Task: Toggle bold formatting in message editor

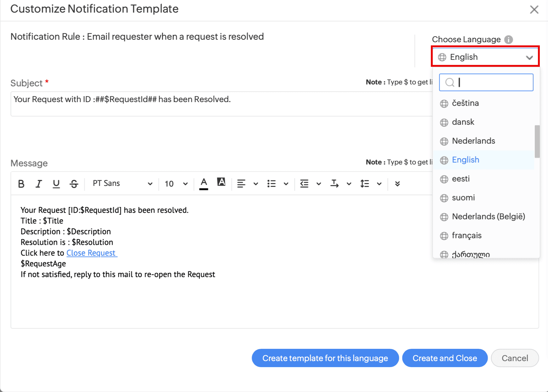Action: coord(21,184)
